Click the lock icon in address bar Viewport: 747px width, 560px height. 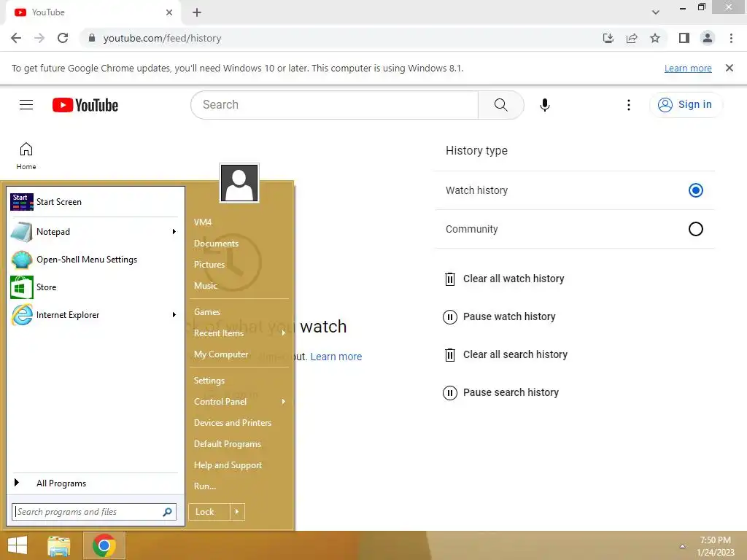[92, 38]
